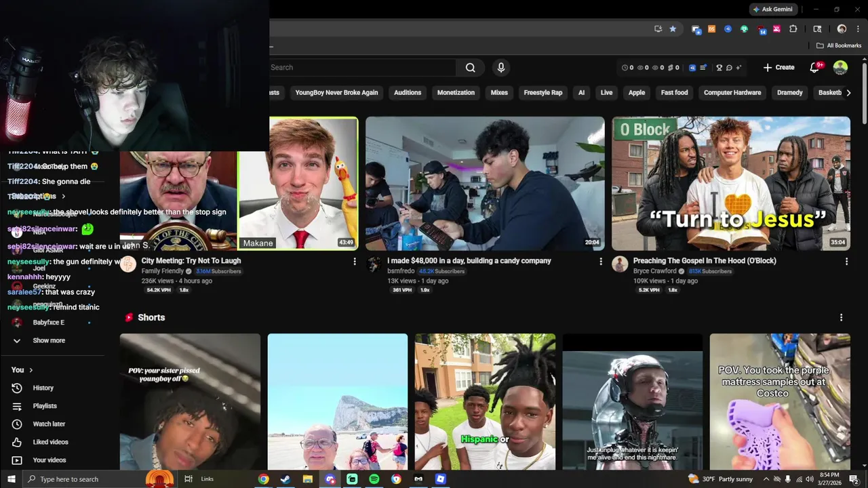Open All Bookmarks folder
This screenshot has height=488, width=868.
[x=839, y=45]
